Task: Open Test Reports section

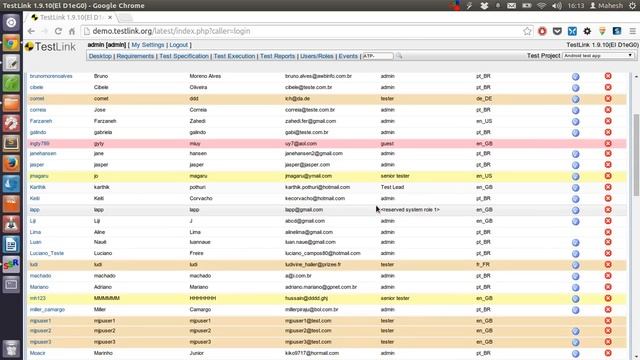Action: tap(278, 56)
